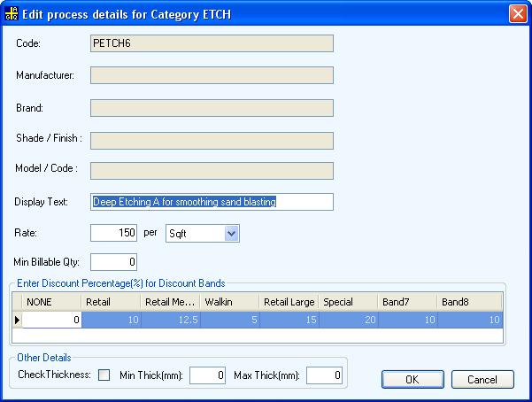This screenshot has width=532, height=402.
Task: Click the application icon in title bar
Action: 12,14
